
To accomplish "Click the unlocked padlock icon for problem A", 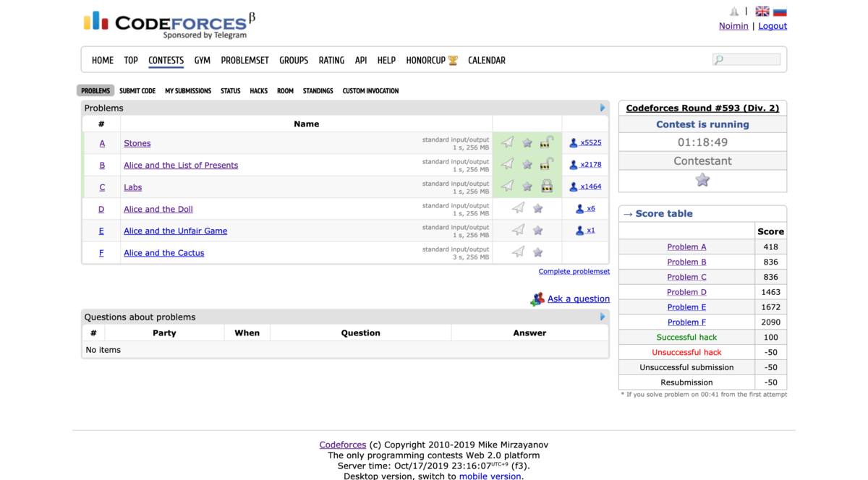I will 547,142.
